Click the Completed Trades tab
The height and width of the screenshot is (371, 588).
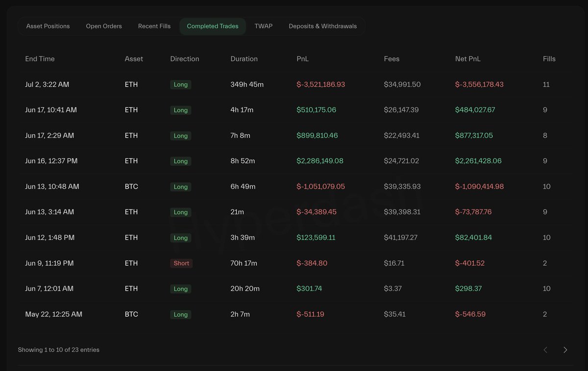[213, 26]
